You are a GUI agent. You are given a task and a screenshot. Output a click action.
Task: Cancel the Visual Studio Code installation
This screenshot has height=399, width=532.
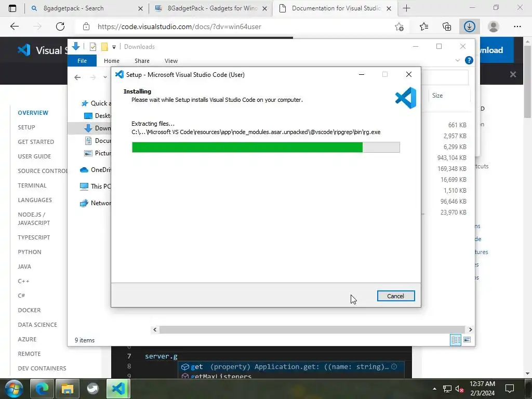(395, 296)
